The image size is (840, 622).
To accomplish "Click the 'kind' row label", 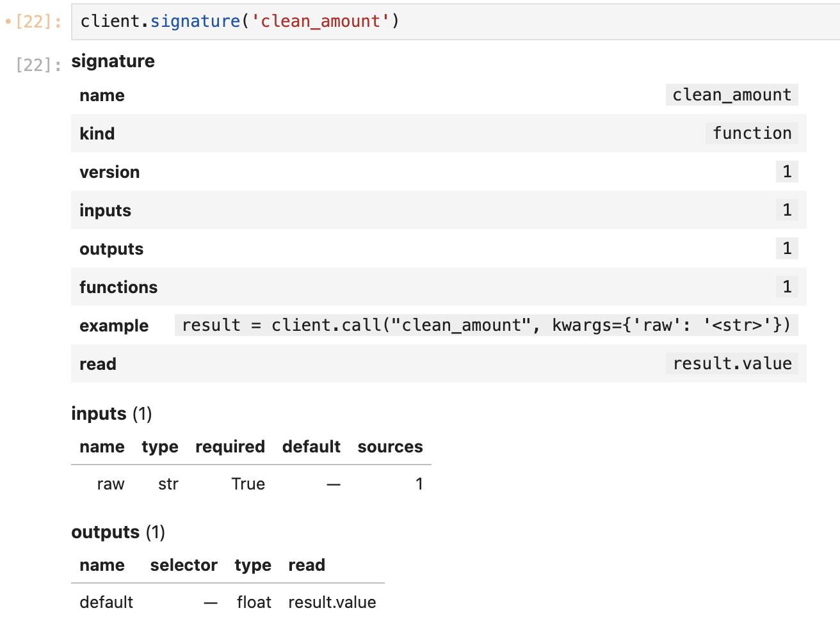I will (97, 134).
